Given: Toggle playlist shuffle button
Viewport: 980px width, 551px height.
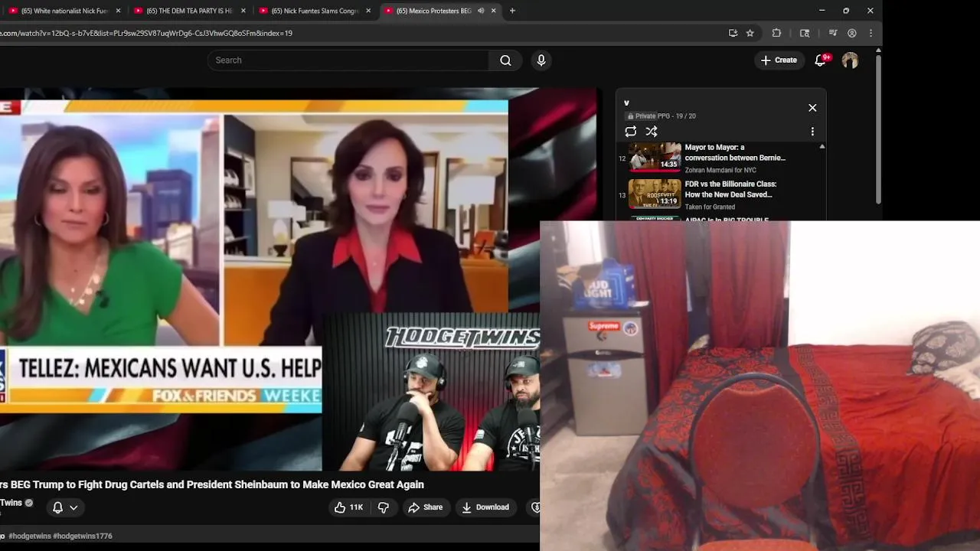Looking at the screenshot, I should click(x=652, y=132).
